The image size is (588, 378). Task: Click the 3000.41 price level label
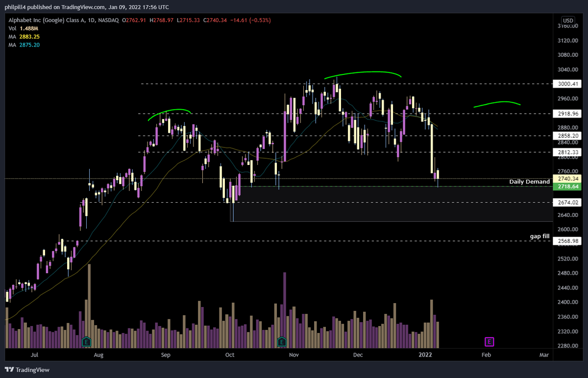567,84
